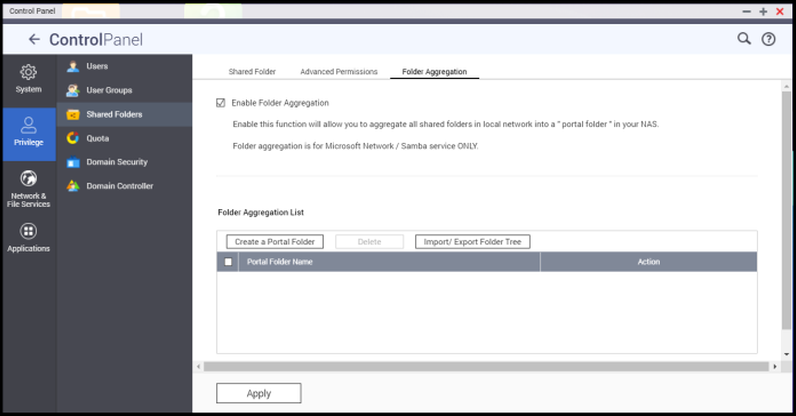This screenshot has width=796, height=416.
Task: Switch to the Shared Folder tab
Action: point(252,72)
